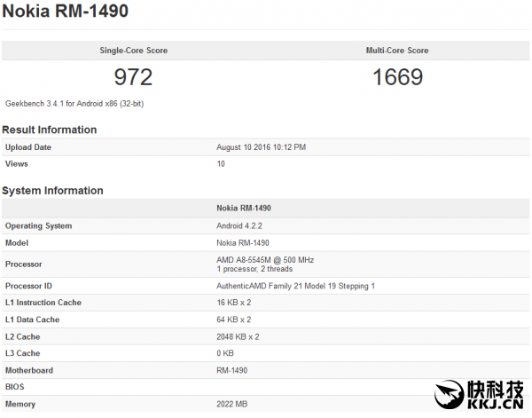
Task: Select the Views row label
Action: (x=17, y=163)
